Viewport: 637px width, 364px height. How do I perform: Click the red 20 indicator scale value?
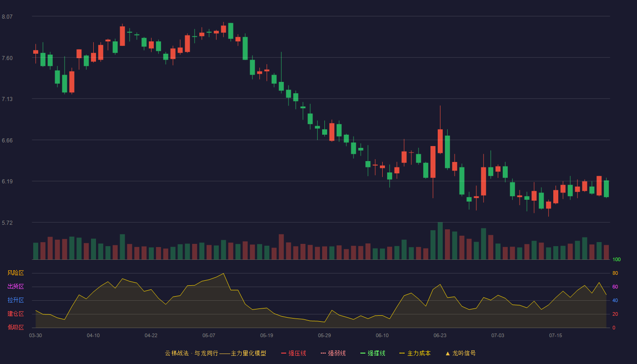click(x=615, y=314)
